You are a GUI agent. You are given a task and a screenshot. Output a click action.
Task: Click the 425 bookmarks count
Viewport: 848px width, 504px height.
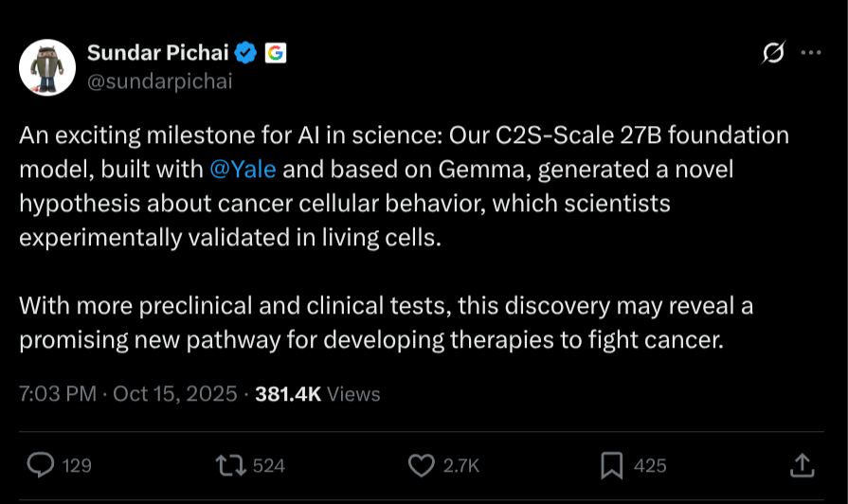coord(650,465)
